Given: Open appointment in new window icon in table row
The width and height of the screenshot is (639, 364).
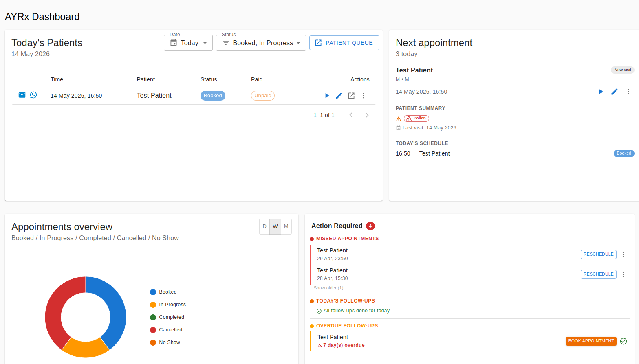Looking at the screenshot, I should point(351,96).
